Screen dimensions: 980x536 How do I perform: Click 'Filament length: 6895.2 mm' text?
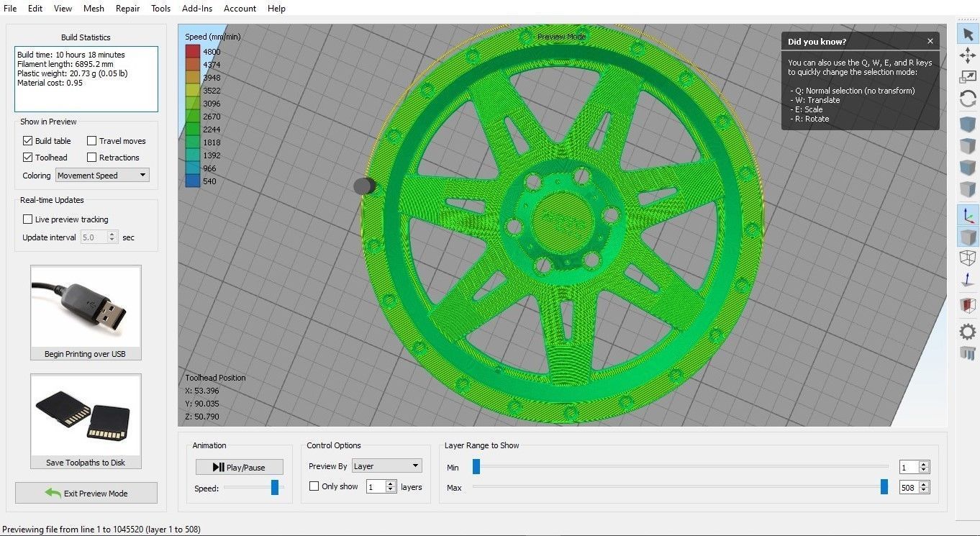(x=63, y=64)
